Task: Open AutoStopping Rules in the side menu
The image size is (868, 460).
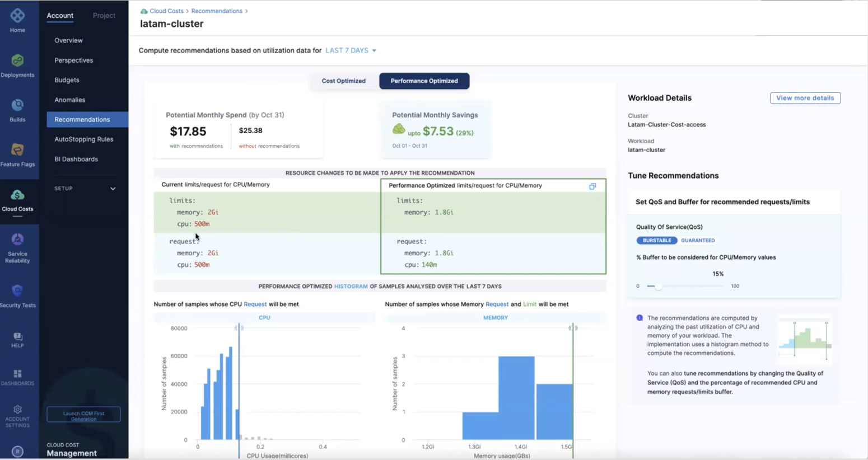Action: click(x=84, y=139)
